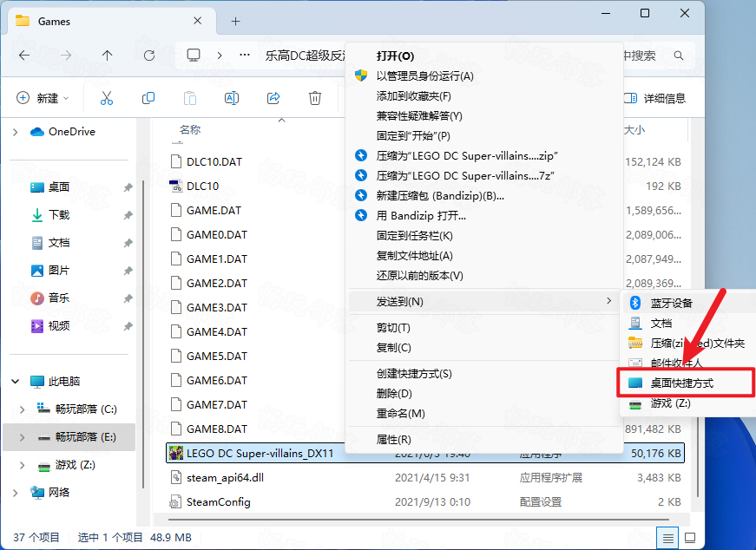Click the monitor icon in address bar
Screen dimensions: 756x550
pyautogui.click(x=194, y=55)
